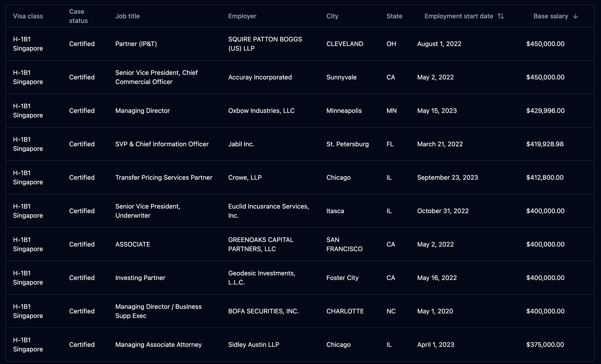Select the ASSOCIATE job title cell

pyautogui.click(x=132, y=244)
